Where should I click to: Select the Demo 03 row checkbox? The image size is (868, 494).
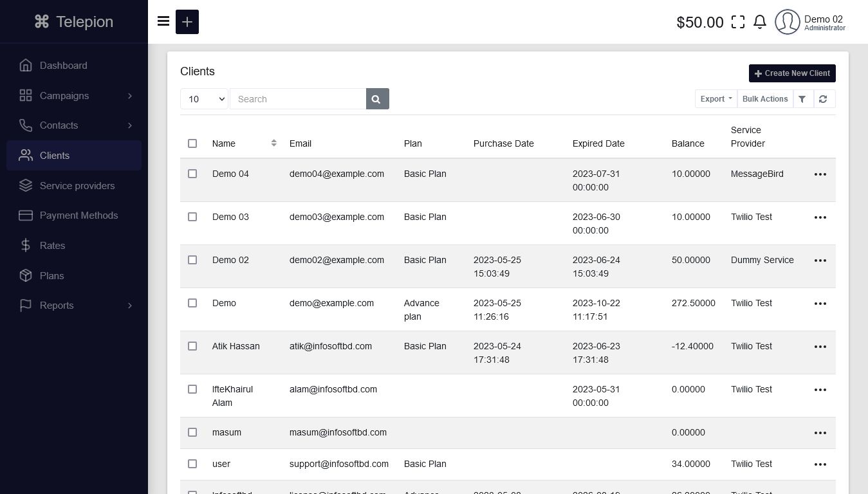[192, 217]
